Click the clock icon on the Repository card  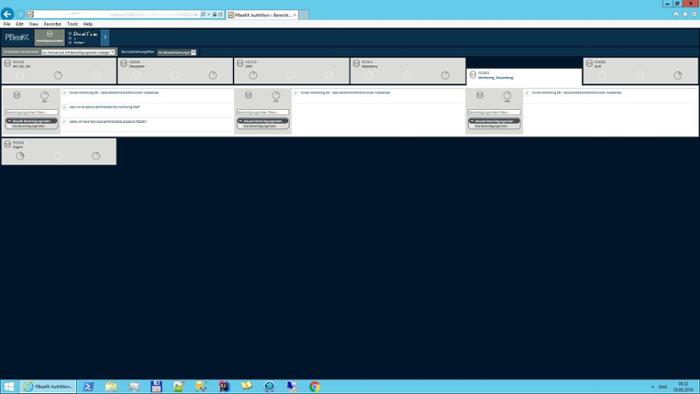pyautogui.click(x=445, y=75)
